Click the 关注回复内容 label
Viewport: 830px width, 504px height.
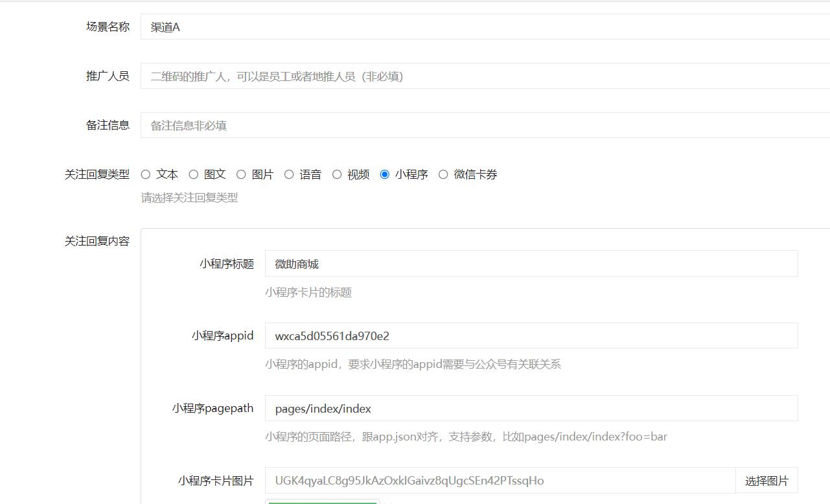point(97,241)
